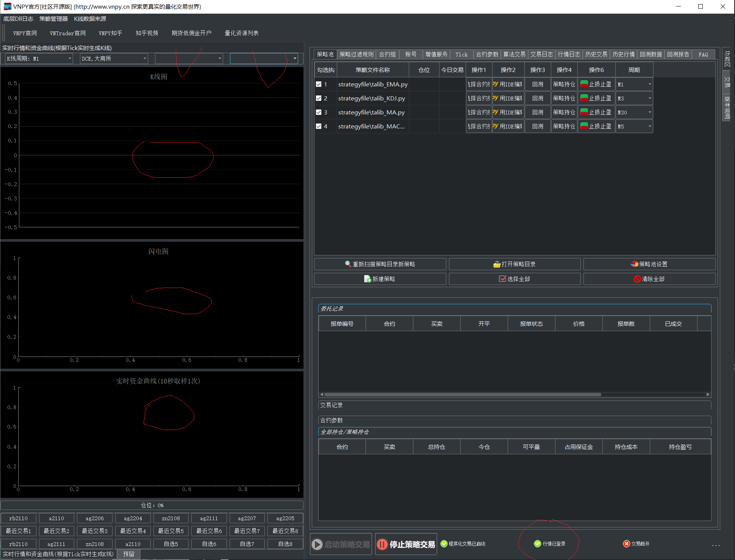735x560 pixels.
Task: Click the 合约参数 section header
Action: pos(514,420)
